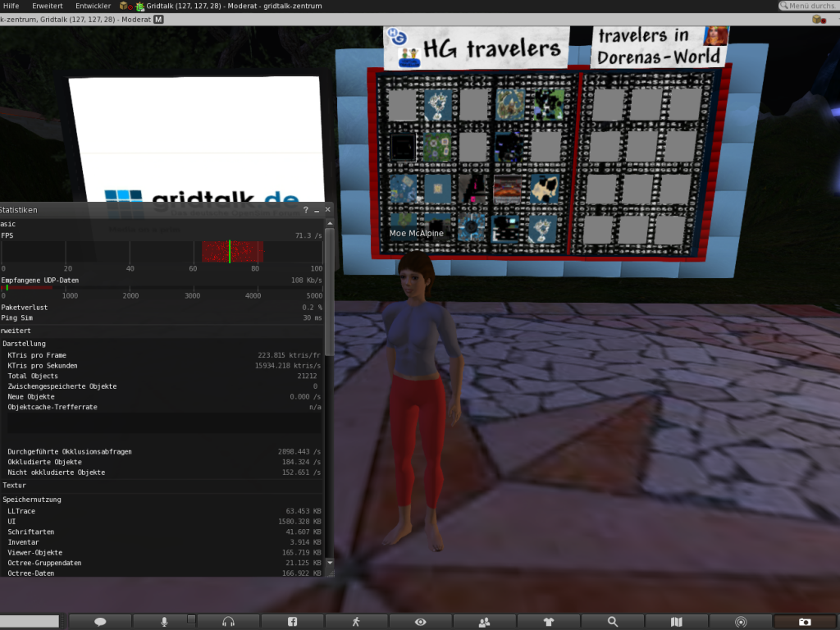
Task: Open the Hilfe menu
Action: pyautogui.click(x=11, y=6)
